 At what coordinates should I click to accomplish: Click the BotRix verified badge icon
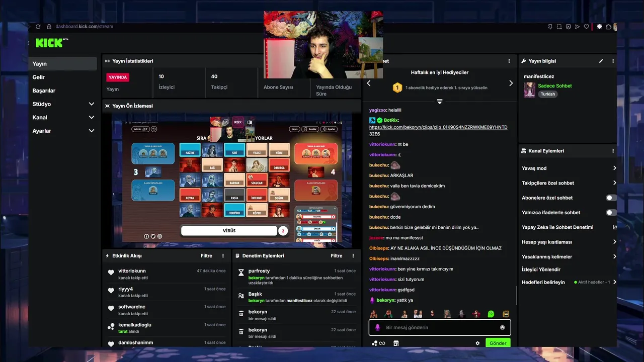pyautogui.click(x=380, y=120)
